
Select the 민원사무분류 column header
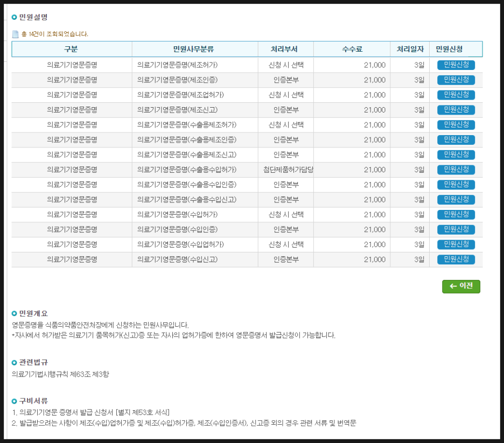194,49
